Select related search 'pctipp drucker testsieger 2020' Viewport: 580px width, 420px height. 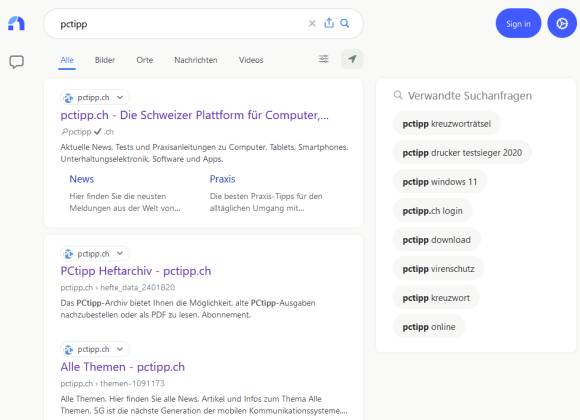pos(462,152)
